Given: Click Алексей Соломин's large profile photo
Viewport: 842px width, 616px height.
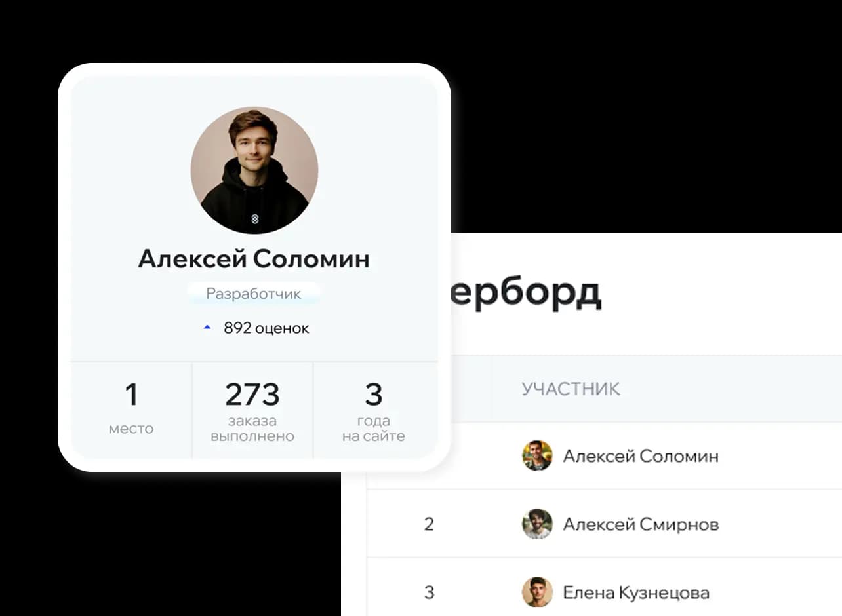Looking at the screenshot, I should [254, 170].
